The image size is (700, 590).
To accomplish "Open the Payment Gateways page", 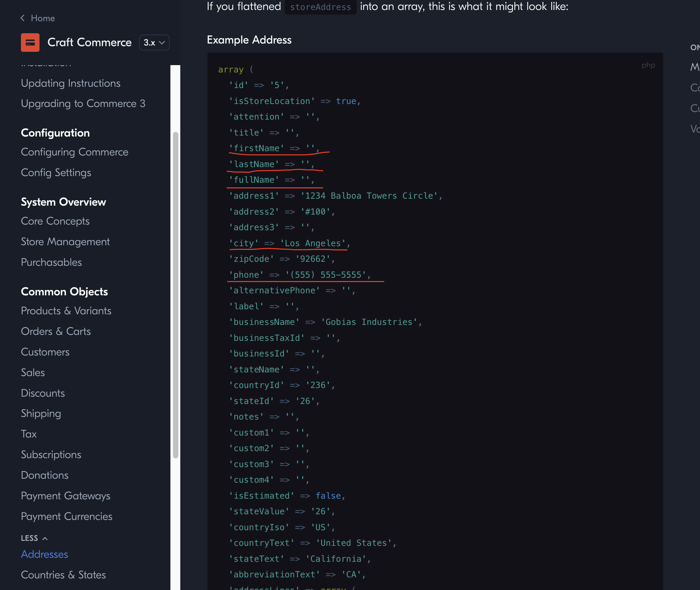I will [65, 496].
